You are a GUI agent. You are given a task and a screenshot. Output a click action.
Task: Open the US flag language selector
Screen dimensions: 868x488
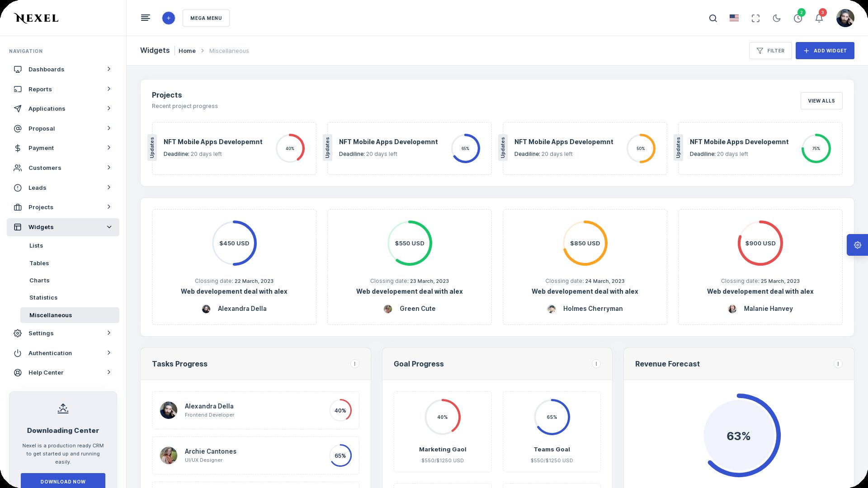pyautogui.click(x=734, y=18)
